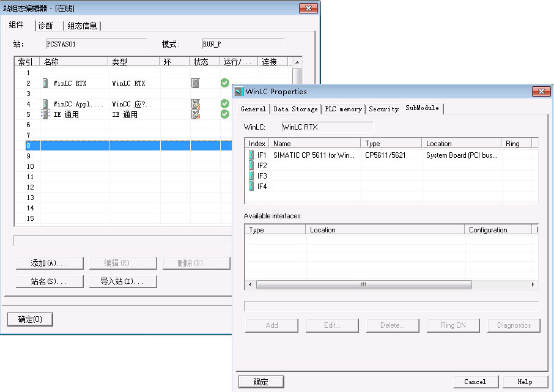The height and width of the screenshot is (392, 554).
Task: Click the 索引 column header
Action: [27, 62]
